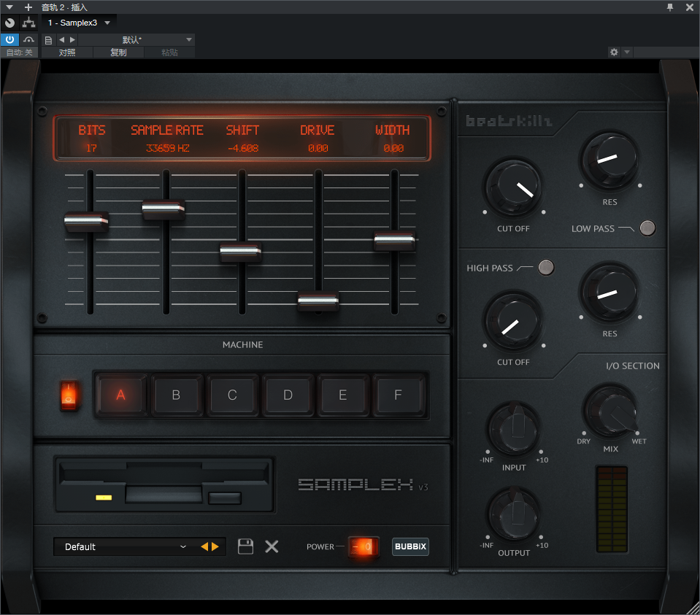Click the high pass CUT OFF knob
700x615 pixels.
(513, 322)
